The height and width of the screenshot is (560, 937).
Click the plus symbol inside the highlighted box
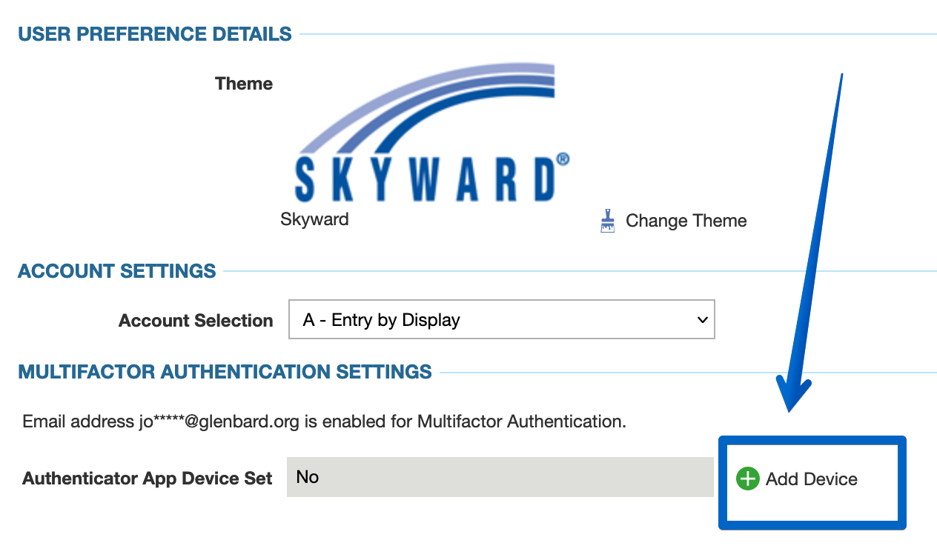click(747, 479)
